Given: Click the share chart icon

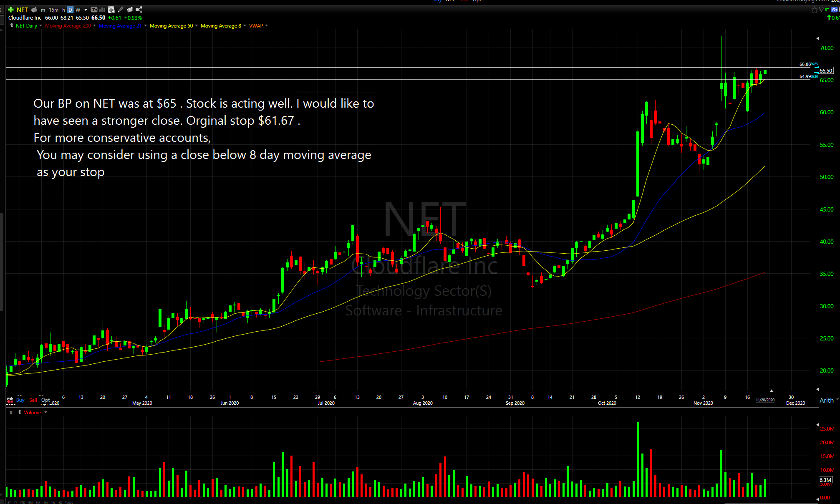Looking at the screenshot, I should point(139,10).
